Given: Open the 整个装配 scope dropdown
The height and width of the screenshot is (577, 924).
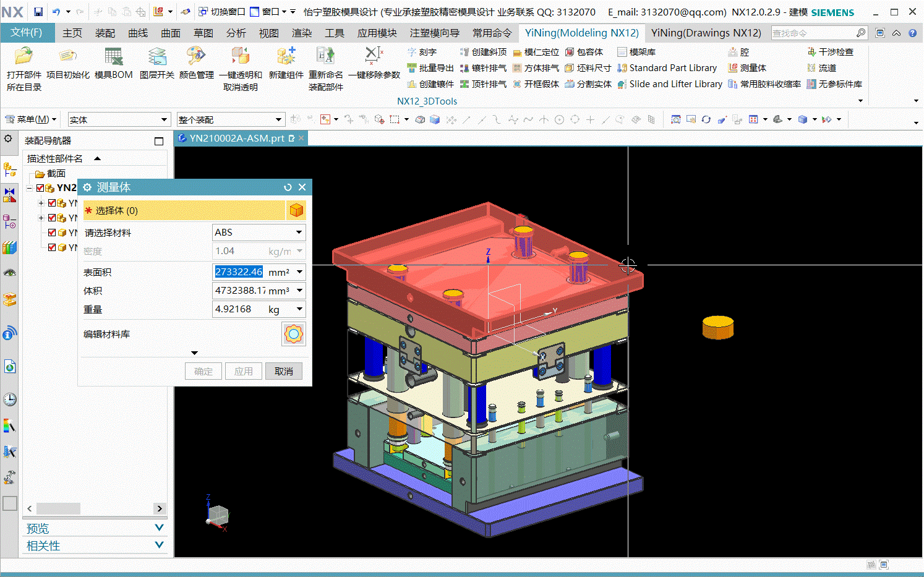Looking at the screenshot, I should (x=231, y=119).
